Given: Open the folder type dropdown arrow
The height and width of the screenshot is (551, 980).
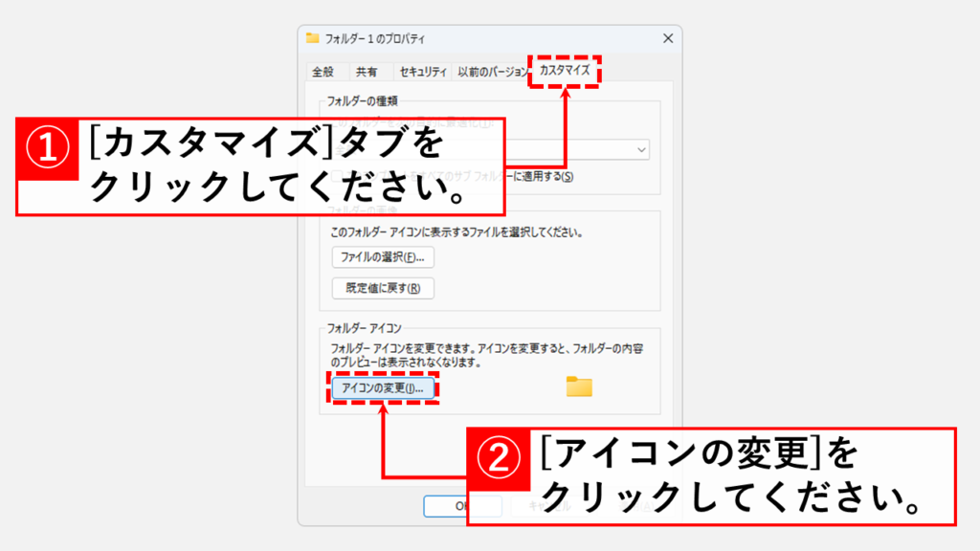Looking at the screenshot, I should (640, 150).
